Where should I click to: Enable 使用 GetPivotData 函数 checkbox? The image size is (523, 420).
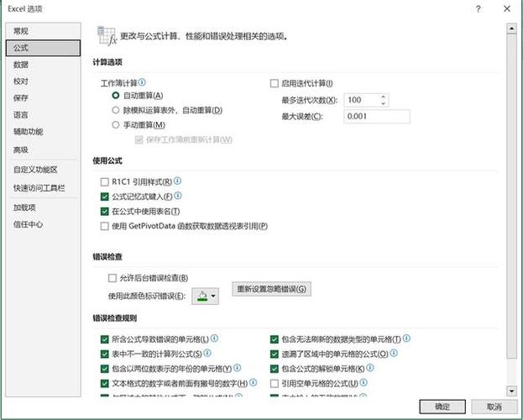[x=104, y=226]
